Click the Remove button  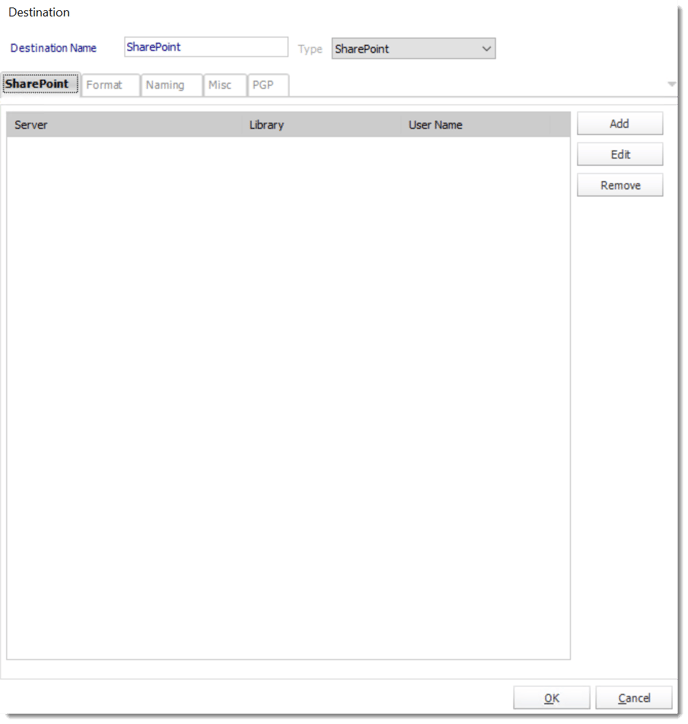620,185
